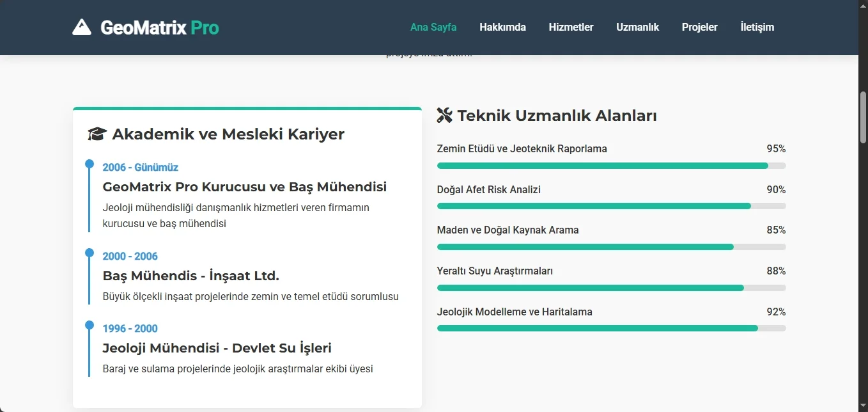868x412 pixels.
Task: Click the heading "Akademik ve Mesleki Kariyer"
Action: pyautogui.click(x=228, y=134)
